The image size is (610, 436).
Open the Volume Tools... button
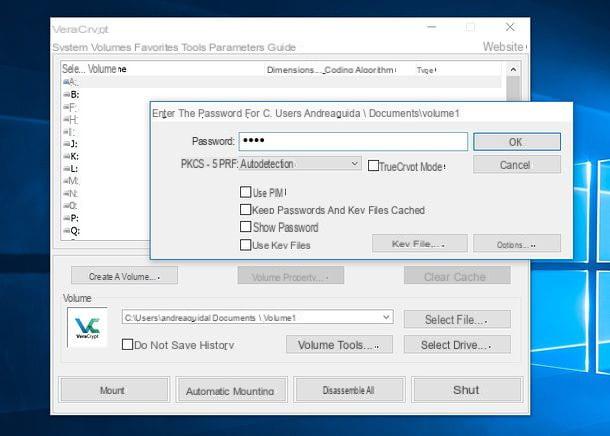click(340, 345)
